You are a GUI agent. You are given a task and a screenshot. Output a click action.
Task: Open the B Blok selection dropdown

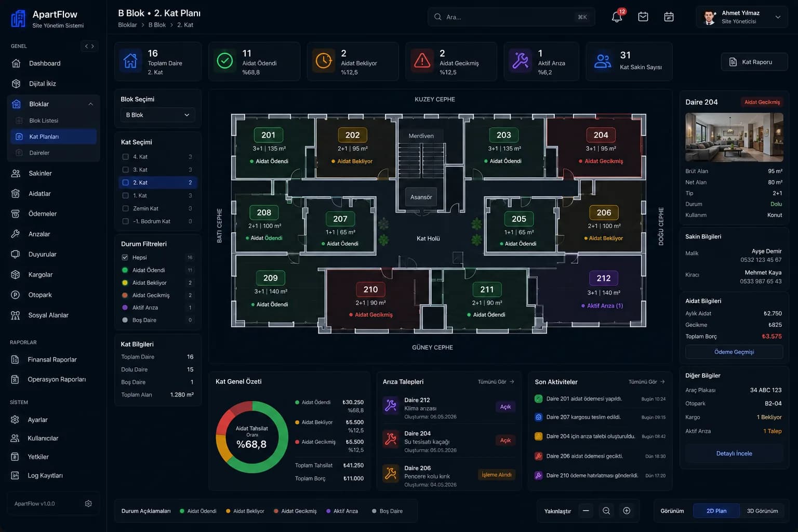pos(157,115)
